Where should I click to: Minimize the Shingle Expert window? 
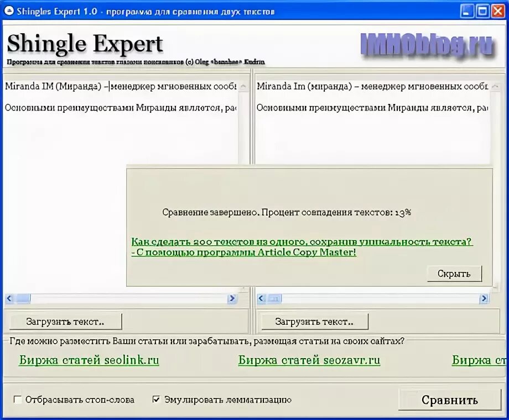click(x=467, y=12)
